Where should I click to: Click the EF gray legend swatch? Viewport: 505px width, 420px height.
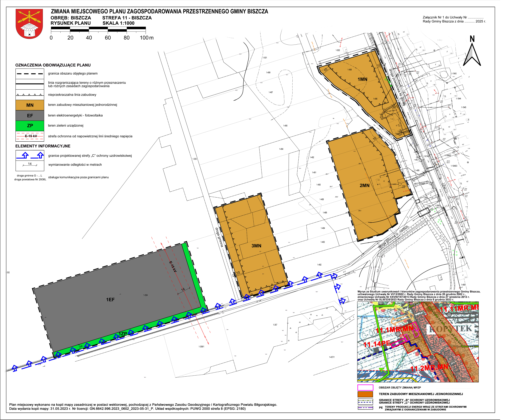(30, 116)
